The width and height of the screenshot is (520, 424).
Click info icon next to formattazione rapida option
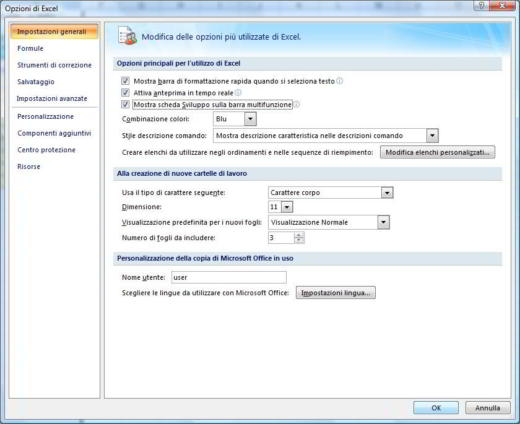(x=339, y=81)
